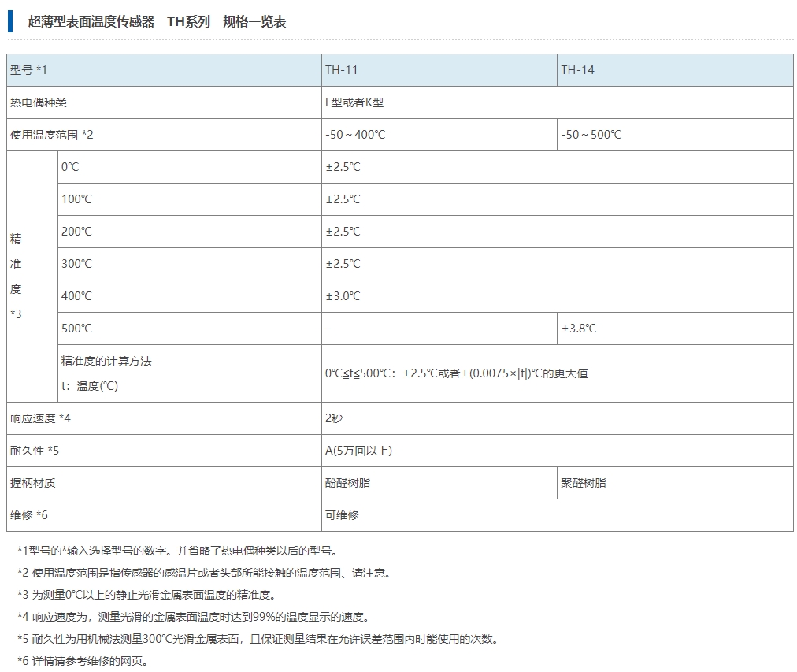Click footnote *3 about 精准度

coord(147,596)
